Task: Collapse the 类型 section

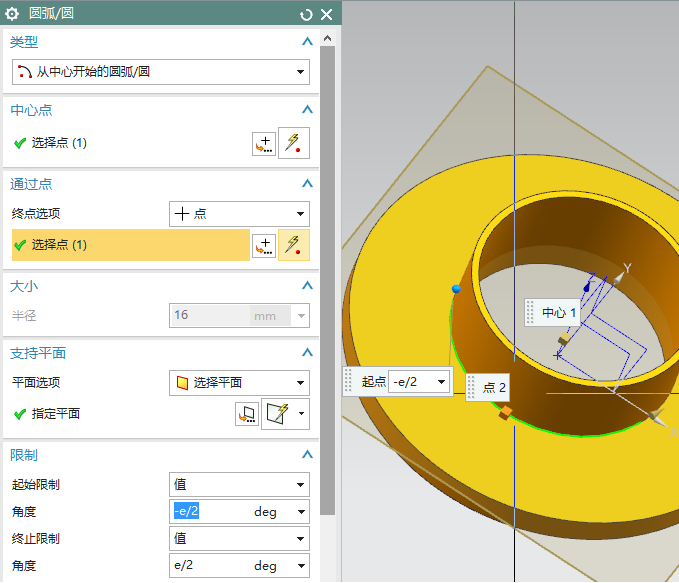Action: pyautogui.click(x=307, y=42)
